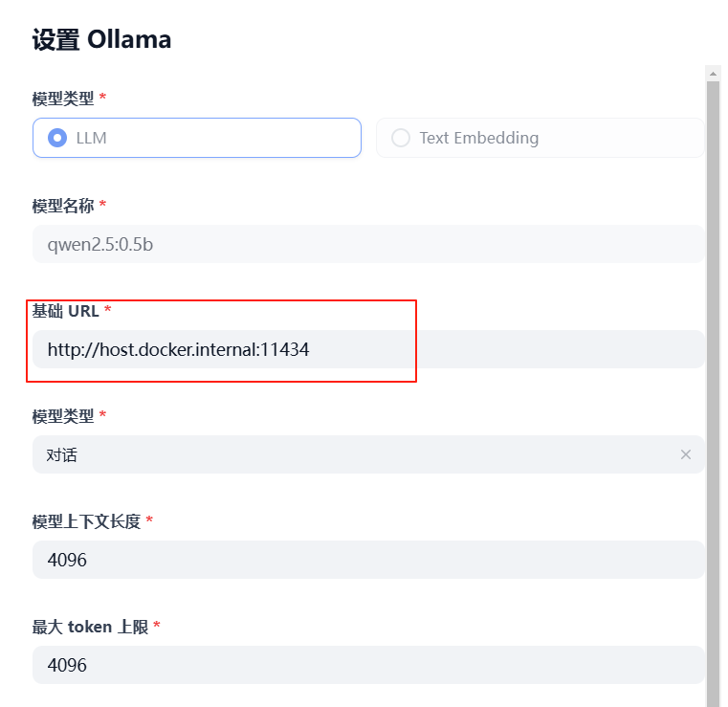Image resolution: width=728 pixels, height=707 pixels.
Task: Focus the 最大 token 上限 input field
Action: point(368,665)
